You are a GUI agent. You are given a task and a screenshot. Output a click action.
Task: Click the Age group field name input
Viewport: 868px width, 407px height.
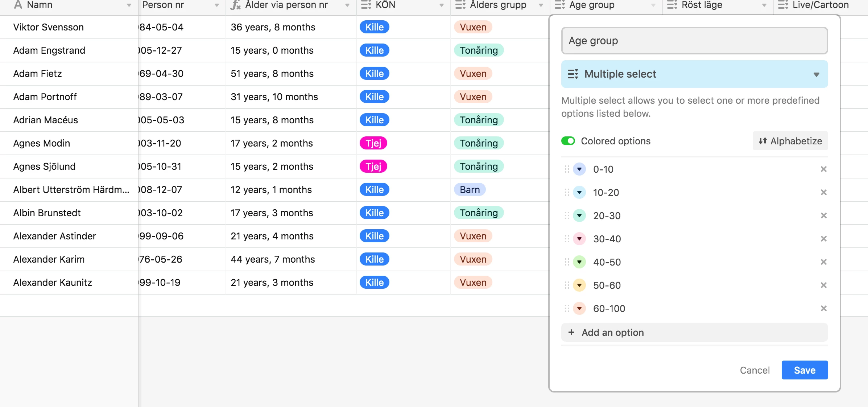click(694, 41)
